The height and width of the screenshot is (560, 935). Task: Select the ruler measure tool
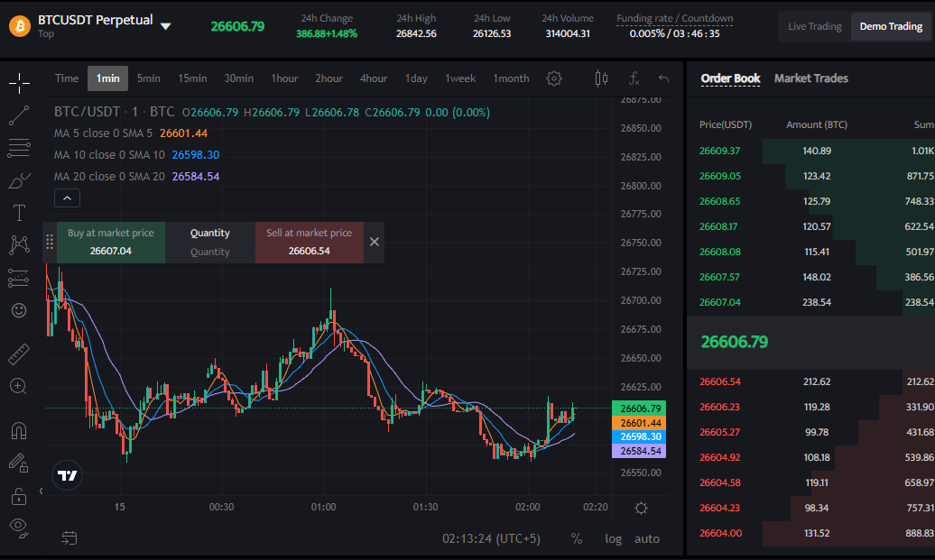19,353
